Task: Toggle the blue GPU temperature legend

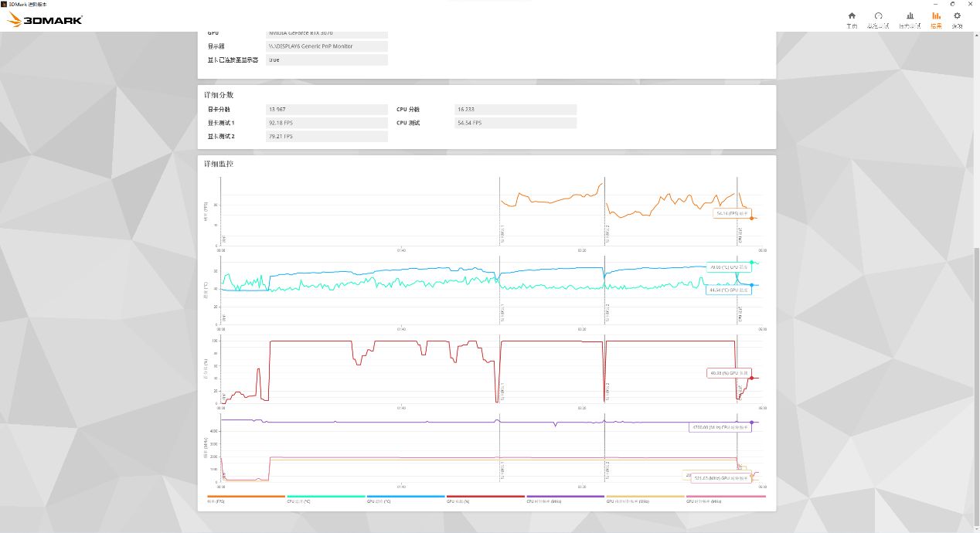Action: tap(406, 499)
